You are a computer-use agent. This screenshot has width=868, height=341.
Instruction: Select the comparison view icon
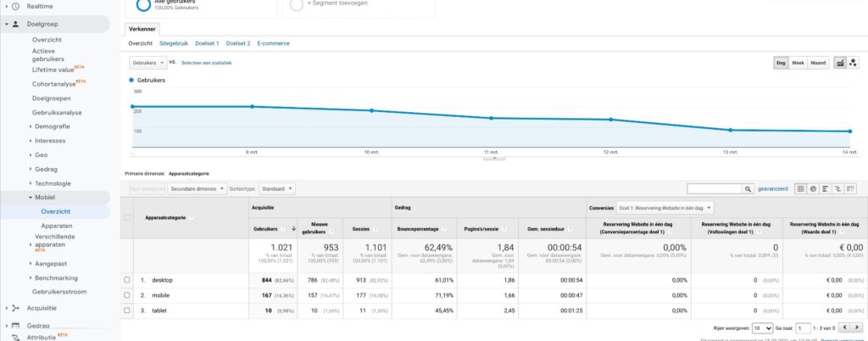coord(837,189)
